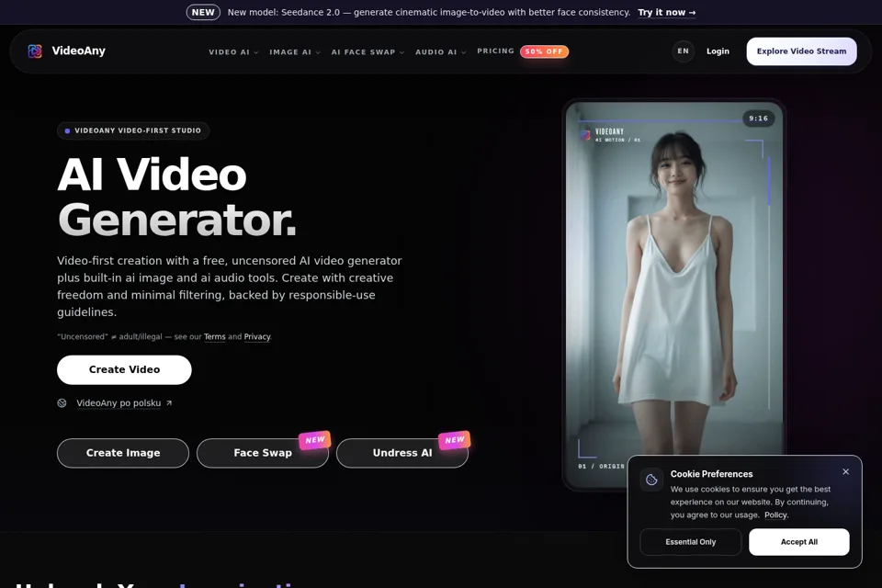Open the VideoAny po polsku link
The width and height of the screenshot is (882, 588).
[119, 403]
